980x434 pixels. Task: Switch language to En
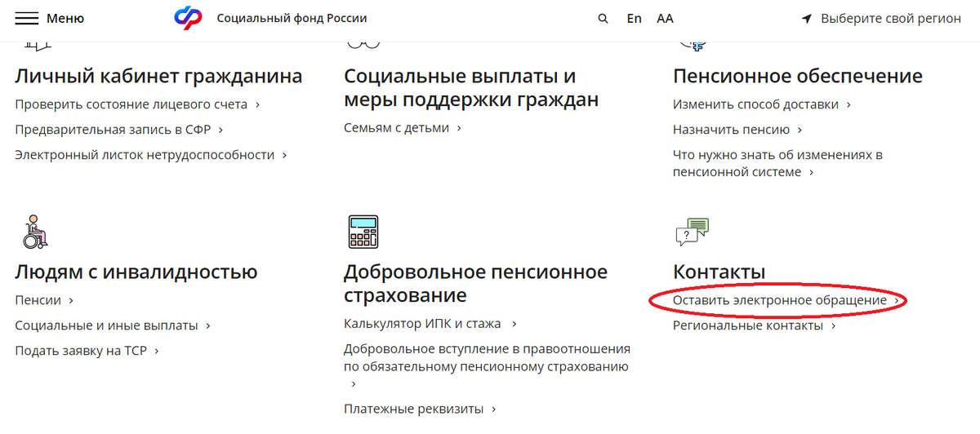pos(635,18)
